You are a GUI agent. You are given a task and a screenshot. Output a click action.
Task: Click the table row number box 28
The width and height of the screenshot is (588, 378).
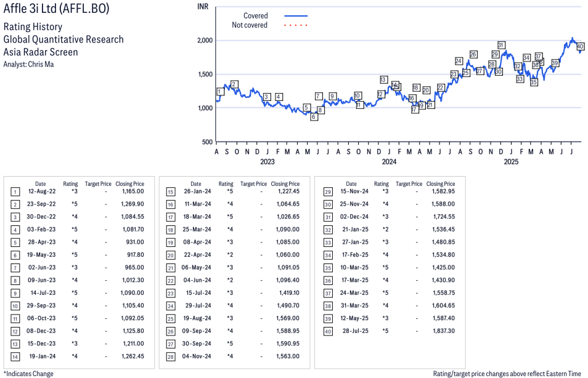point(171,356)
